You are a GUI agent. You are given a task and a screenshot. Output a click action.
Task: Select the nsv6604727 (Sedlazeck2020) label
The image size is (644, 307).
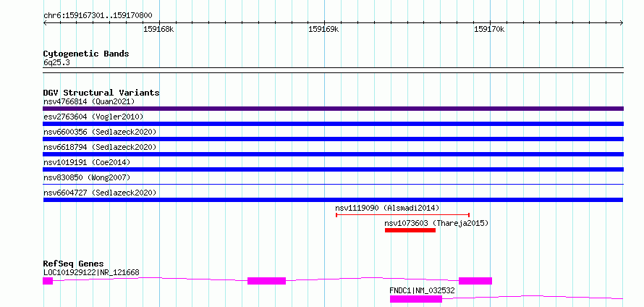coord(100,193)
